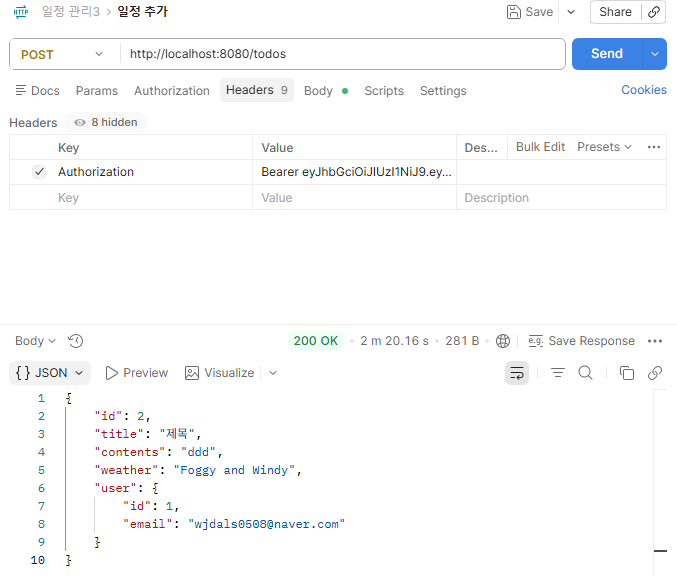Open the Cookies link
677x576 pixels.
644,90
